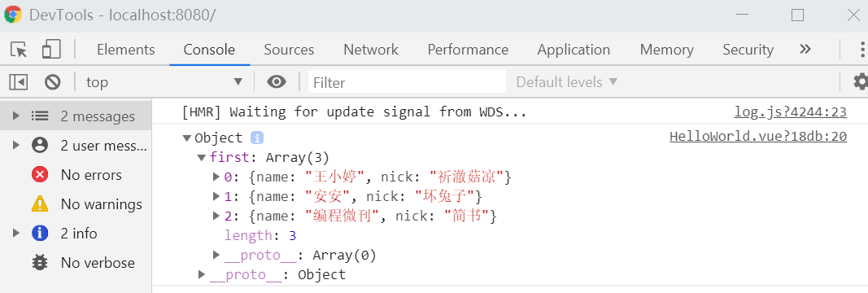Open log.js?4244:23 source link

click(791, 112)
